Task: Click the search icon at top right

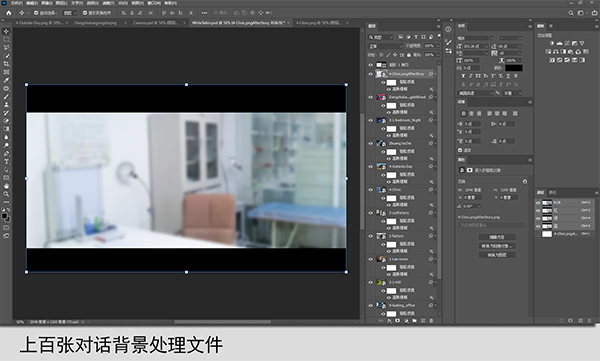Action: (x=571, y=13)
